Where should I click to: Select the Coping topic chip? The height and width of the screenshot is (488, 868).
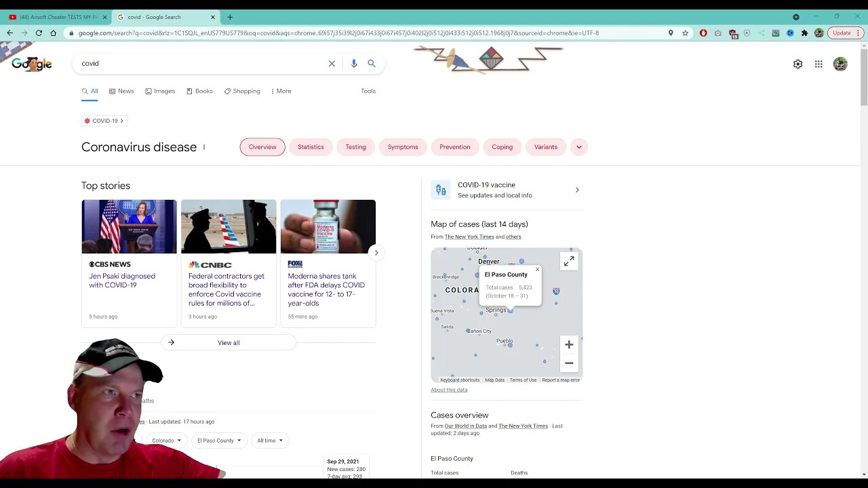pyautogui.click(x=502, y=147)
